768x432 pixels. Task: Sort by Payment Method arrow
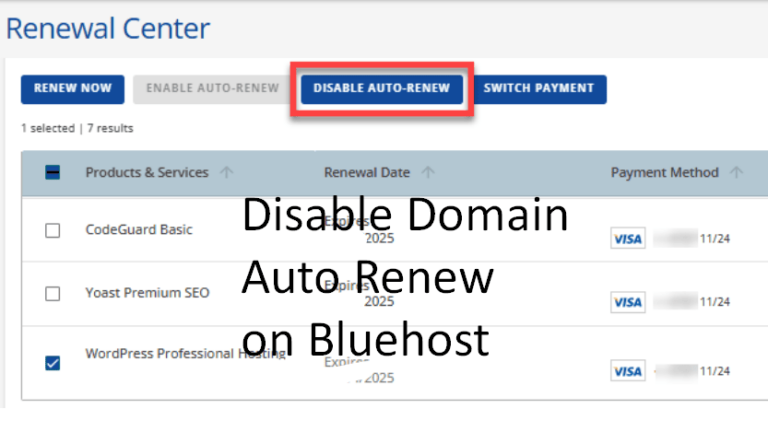(x=736, y=172)
